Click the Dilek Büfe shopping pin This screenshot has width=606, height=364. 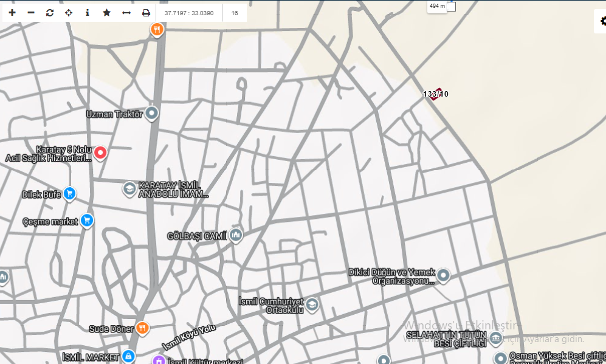coord(69,194)
